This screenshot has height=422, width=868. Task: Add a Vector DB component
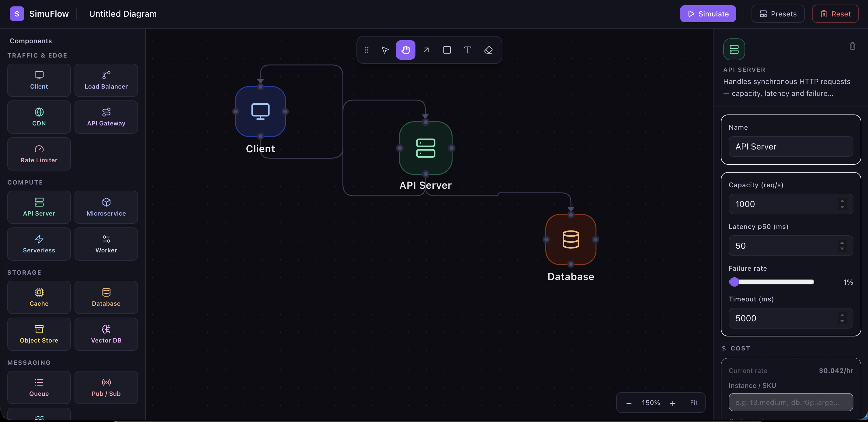point(106,334)
